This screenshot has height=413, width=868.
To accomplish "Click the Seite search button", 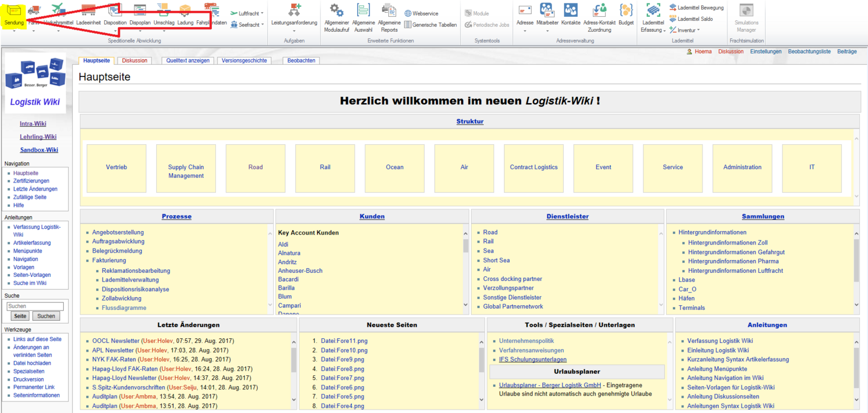I will pyautogui.click(x=20, y=316).
